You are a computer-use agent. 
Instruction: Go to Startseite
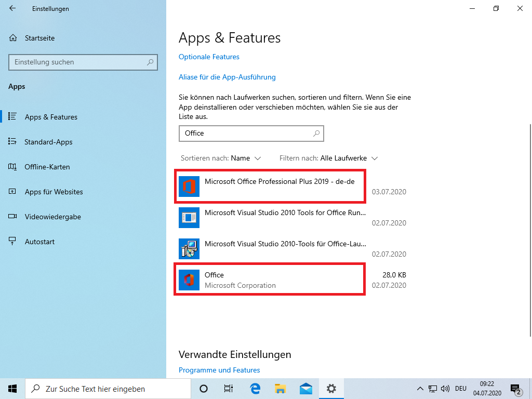pos(39,38)
